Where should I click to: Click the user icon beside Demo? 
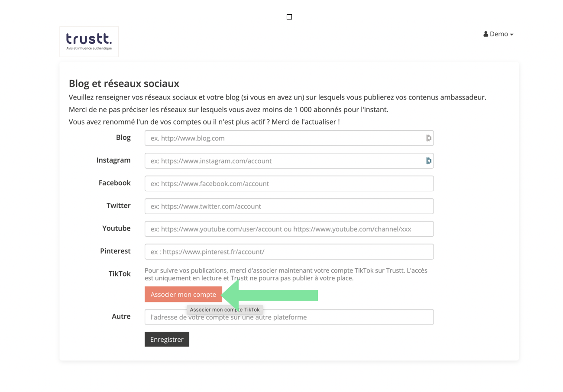pyautogui.click(x=486, y=34)
